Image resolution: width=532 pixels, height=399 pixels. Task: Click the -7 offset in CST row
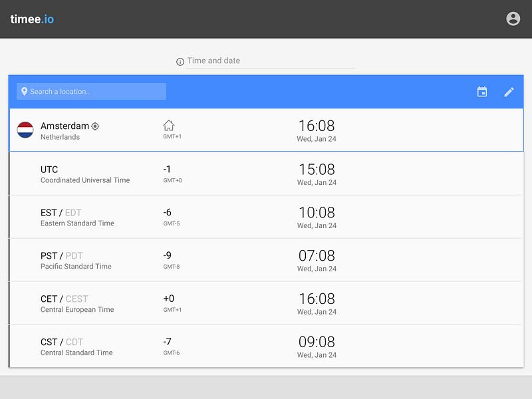[x=168, y=341]
